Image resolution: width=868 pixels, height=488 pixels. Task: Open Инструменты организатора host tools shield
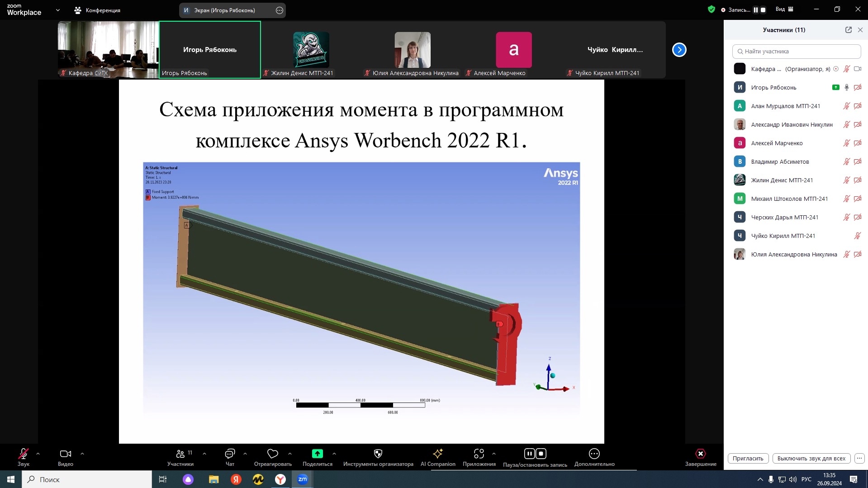(x=378, y=457)
